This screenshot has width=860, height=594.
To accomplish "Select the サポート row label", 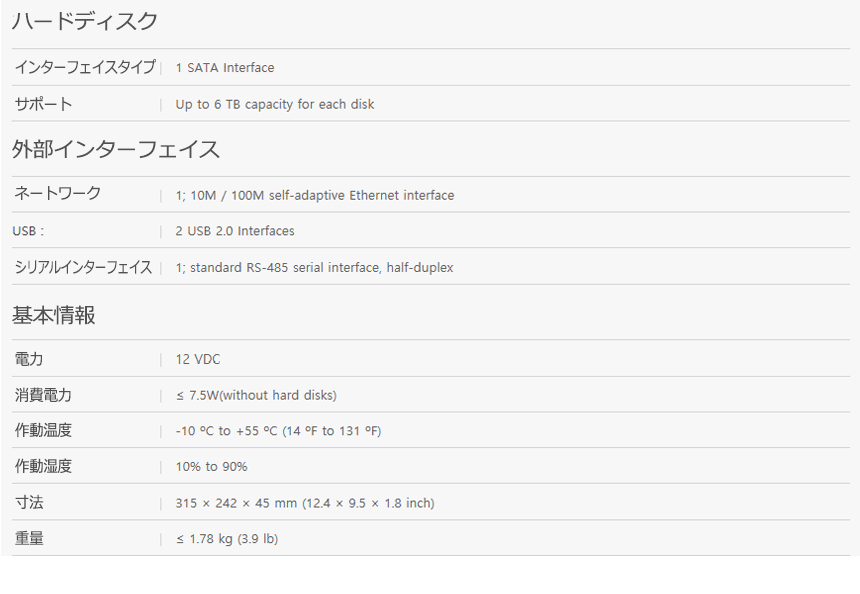I will [44, 104].
